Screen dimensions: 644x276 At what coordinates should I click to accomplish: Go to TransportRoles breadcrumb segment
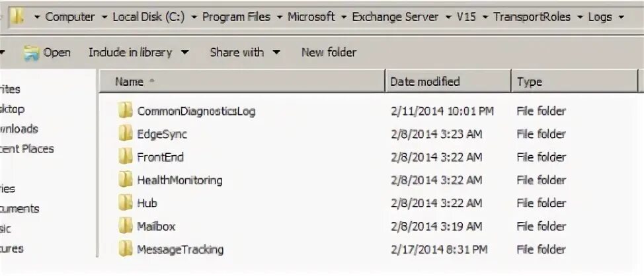tap(531, 17)
